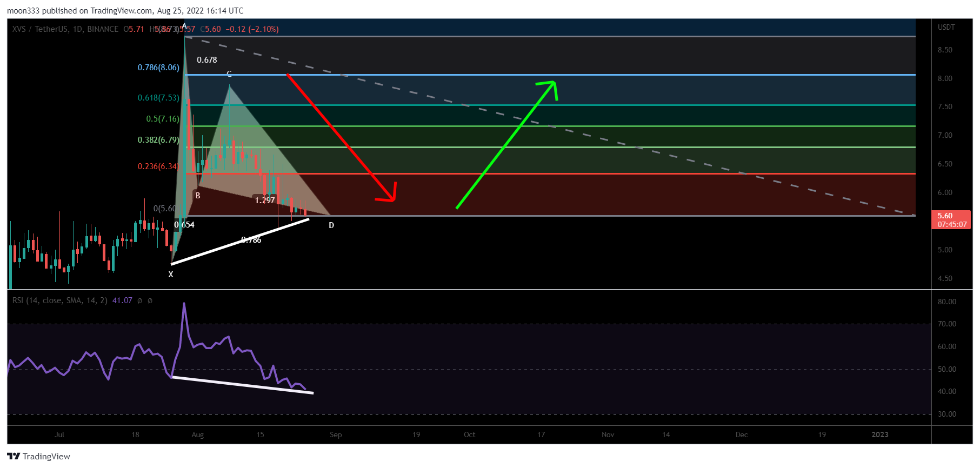Click the 8.50 price axis label
This screenshot has height=468, width=980.
tap(945, 50)
